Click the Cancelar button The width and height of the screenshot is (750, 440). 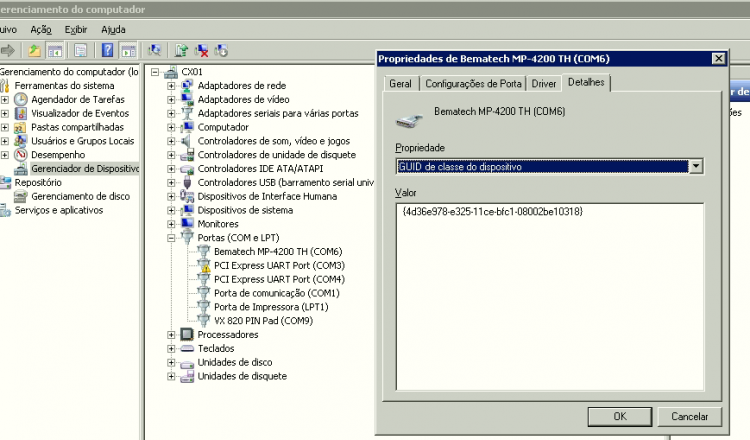click(689, 417)
